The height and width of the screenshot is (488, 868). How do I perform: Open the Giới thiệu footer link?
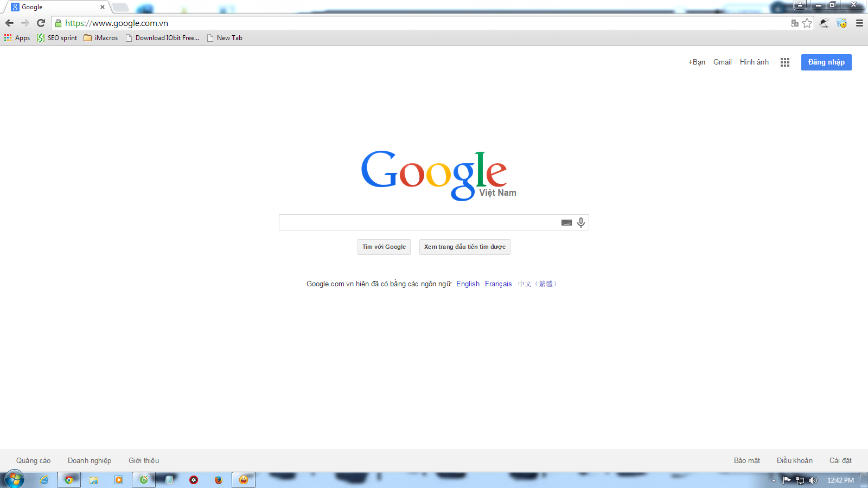click(x=144, y=460)
